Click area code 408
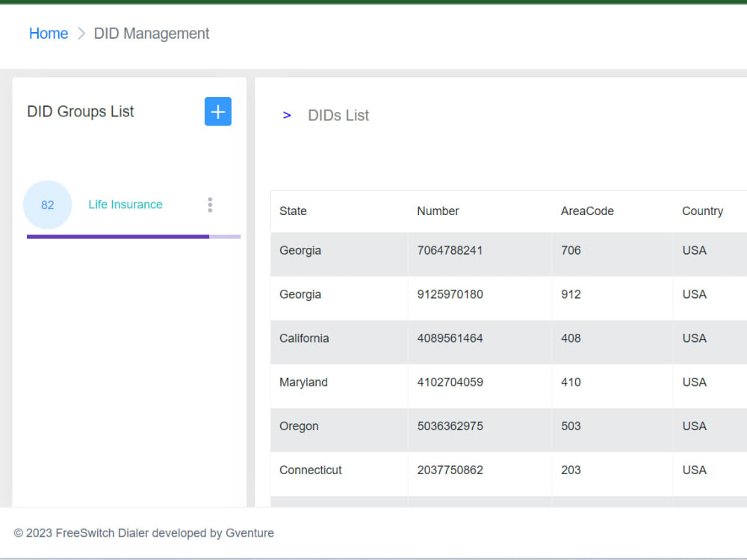The image size is (747, 560). pos(571,338)
